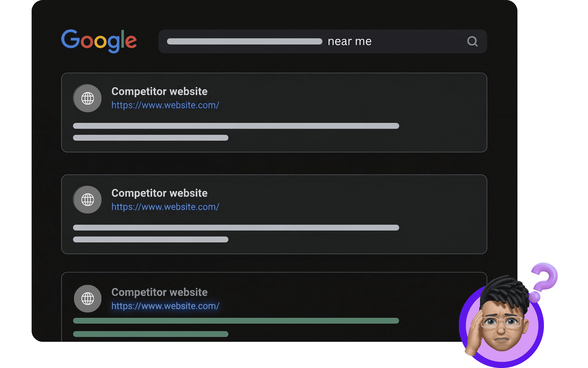Click the "near me" text in search bar

tap(350, 42)
